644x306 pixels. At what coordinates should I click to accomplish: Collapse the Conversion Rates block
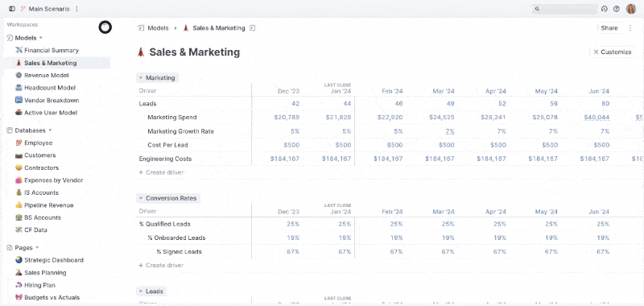pyautogui.click(x=141, y=198)
